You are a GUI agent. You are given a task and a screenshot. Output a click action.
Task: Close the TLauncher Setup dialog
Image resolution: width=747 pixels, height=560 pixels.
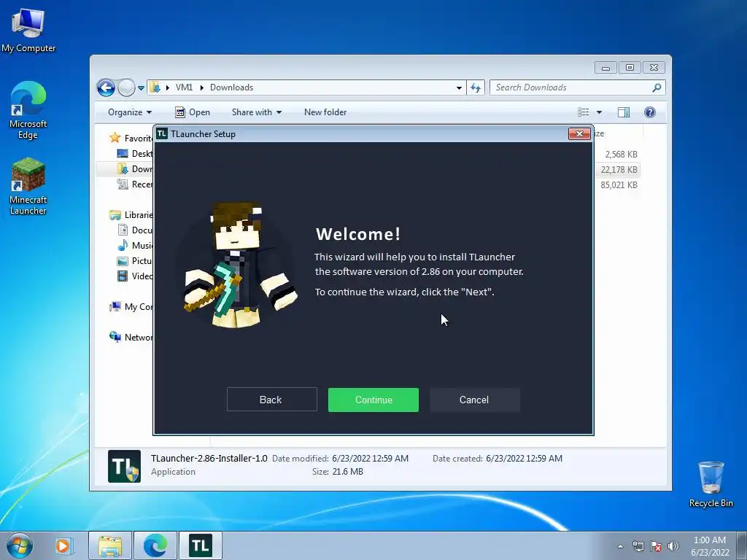point(579,134)
